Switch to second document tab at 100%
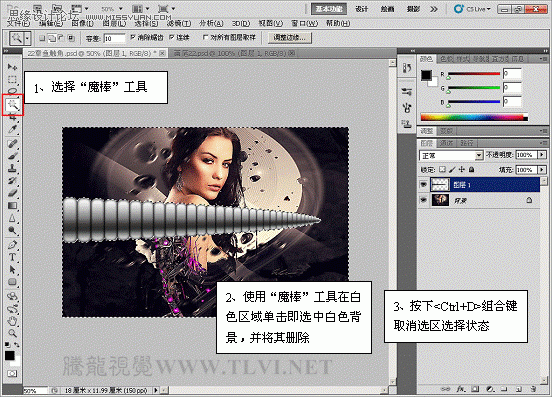The height and width of the screenshot is (397, 552). pyautogui.click(x=232, y=53)
